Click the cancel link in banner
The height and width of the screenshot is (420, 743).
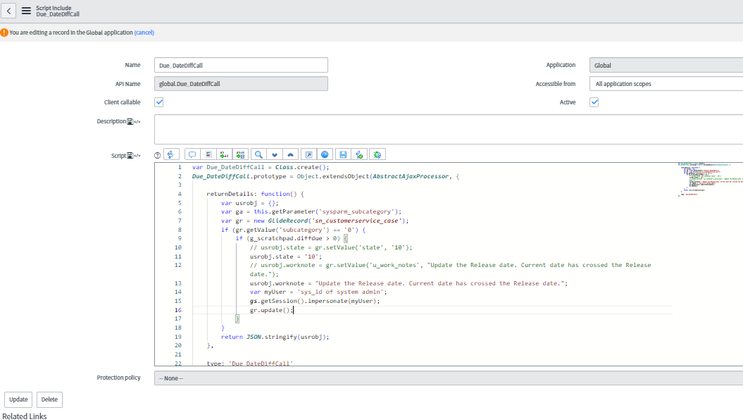pos(144,33)
